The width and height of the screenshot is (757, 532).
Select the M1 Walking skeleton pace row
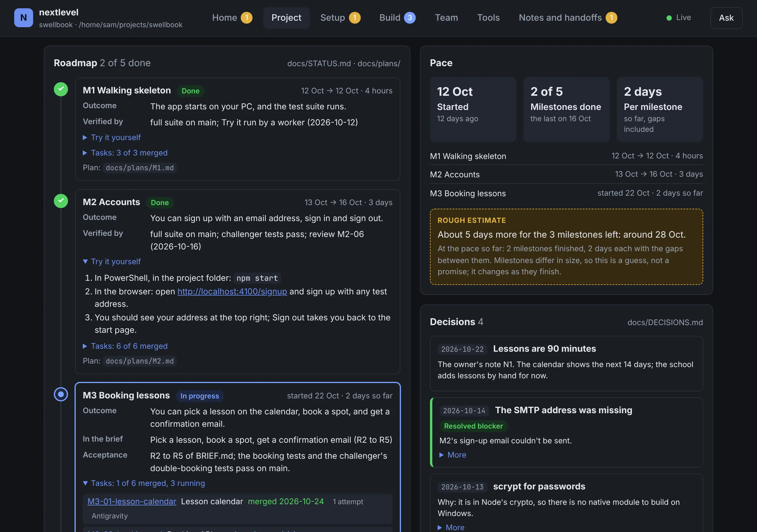(566, 156)
